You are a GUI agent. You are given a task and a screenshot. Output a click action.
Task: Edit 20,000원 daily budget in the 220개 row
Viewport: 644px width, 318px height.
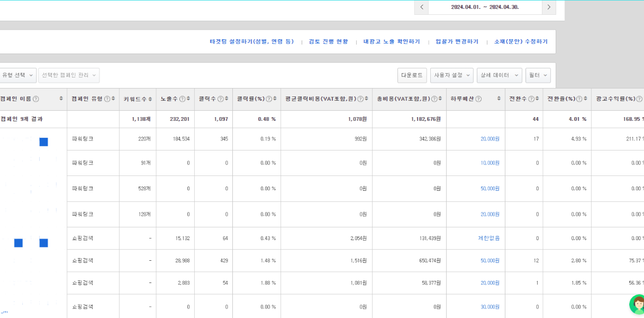point(490,139)
